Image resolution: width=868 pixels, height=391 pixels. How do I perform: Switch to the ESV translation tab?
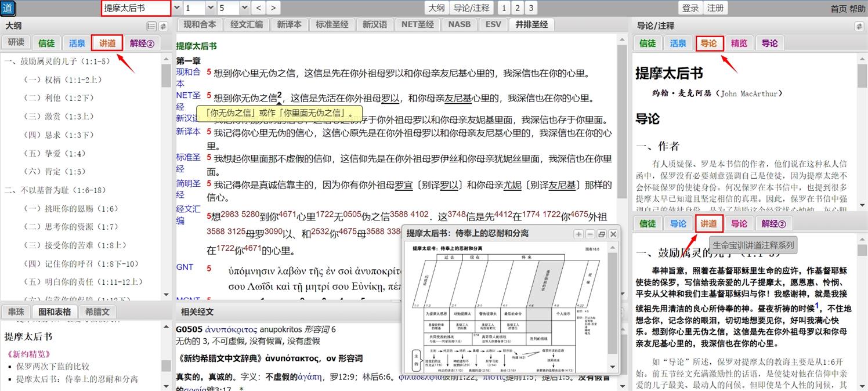pos(493,24)
